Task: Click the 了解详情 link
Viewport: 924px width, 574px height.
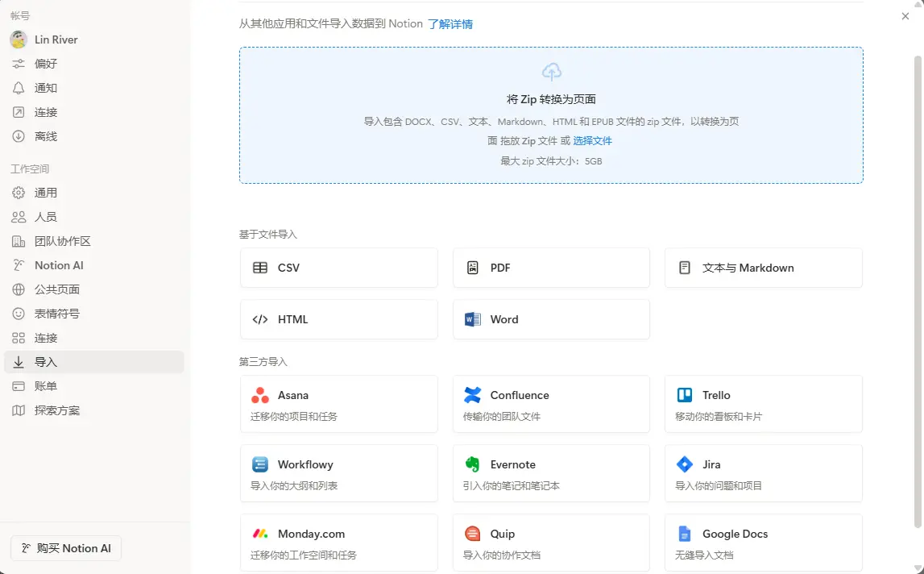Action: click(450, 24)
